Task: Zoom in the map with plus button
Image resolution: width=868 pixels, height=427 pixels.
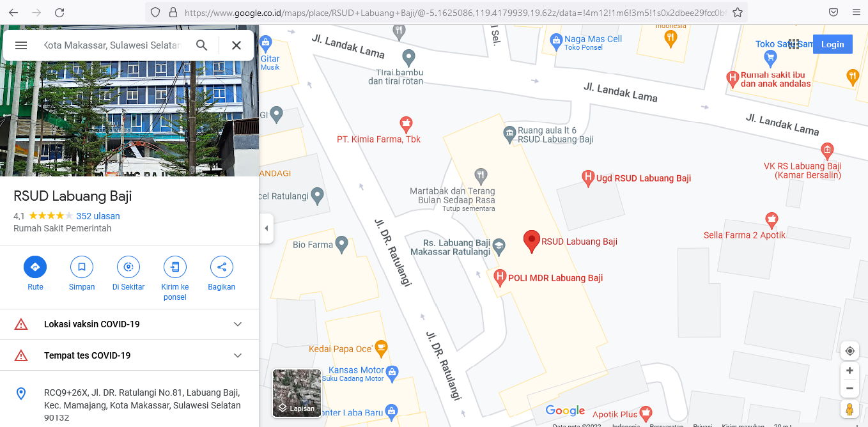Action: [x=849, y=371]
